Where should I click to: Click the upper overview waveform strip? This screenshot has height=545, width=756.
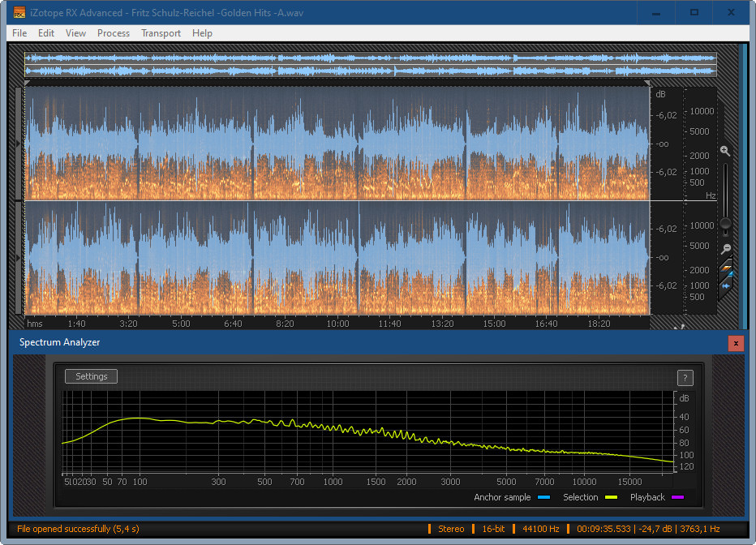pyautogui.click(x=370, y=58)
